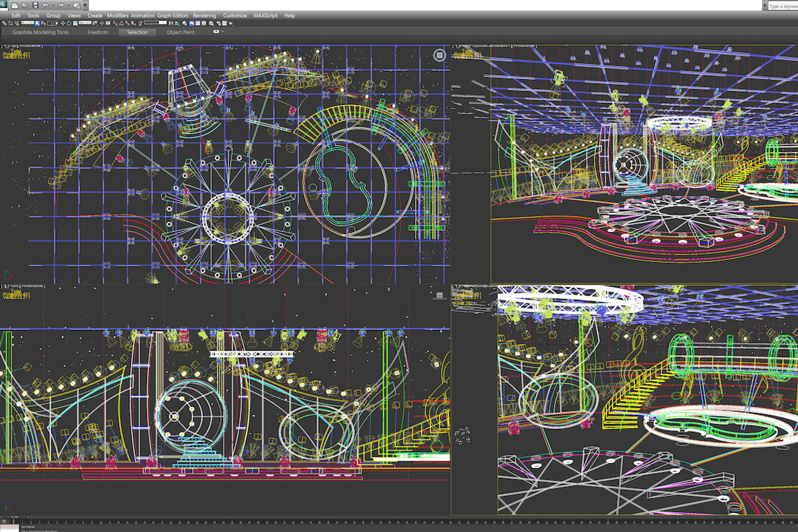
Task: Select the Unlink Selection tool
Action: point(10,23)
